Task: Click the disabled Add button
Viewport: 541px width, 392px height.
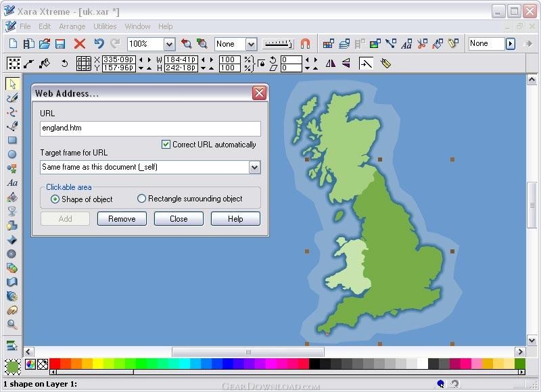Action: pos(65,218)
